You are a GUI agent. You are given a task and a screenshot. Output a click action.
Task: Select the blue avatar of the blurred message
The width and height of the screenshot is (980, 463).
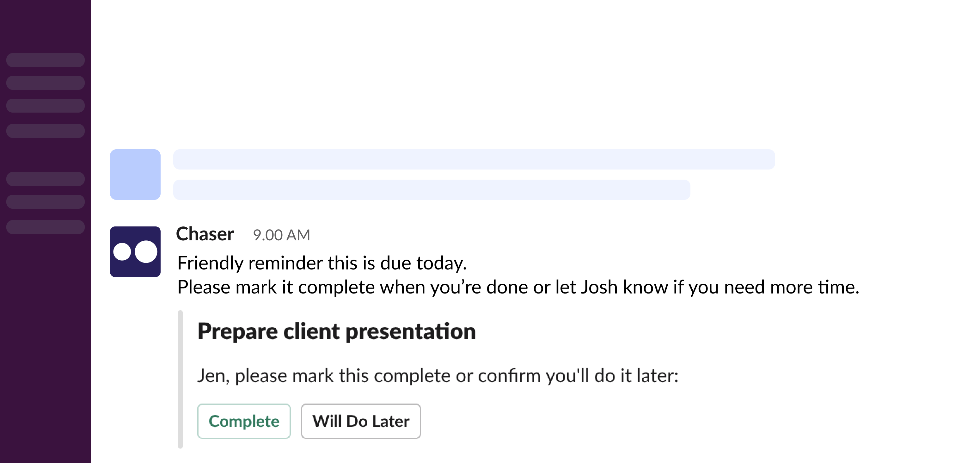(135, 175)
